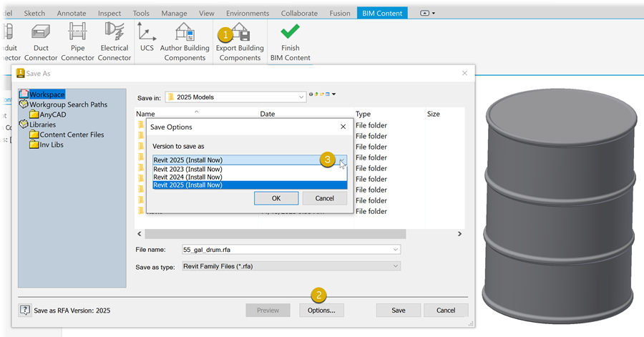Click the Content Center Files folder icon

[34, 135]
